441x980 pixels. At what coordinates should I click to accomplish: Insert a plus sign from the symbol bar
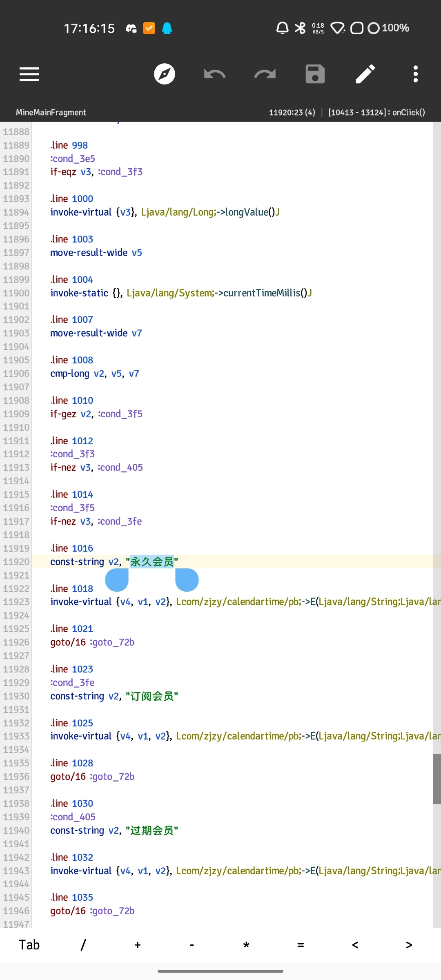[x=138, y=945]
